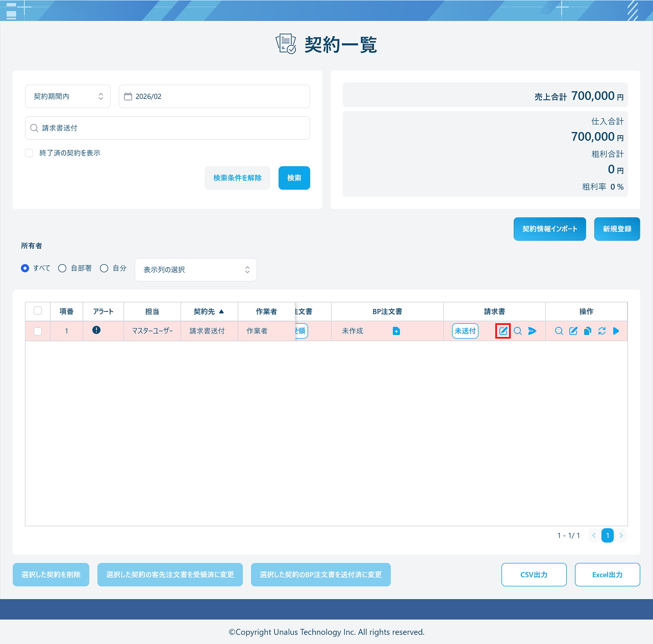This screenshot has width=653, height=644.
Task: Click the refresh arrows icon in 操作 column
Action: pyautogui.click(x=602, y=331)
